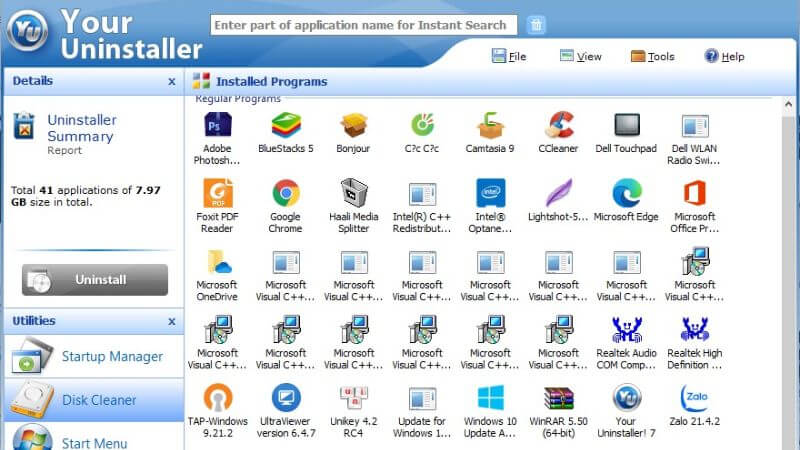This screenshot has width=800, height=450.
Task: Click the Uninstall button
Action: pos(95,280)
